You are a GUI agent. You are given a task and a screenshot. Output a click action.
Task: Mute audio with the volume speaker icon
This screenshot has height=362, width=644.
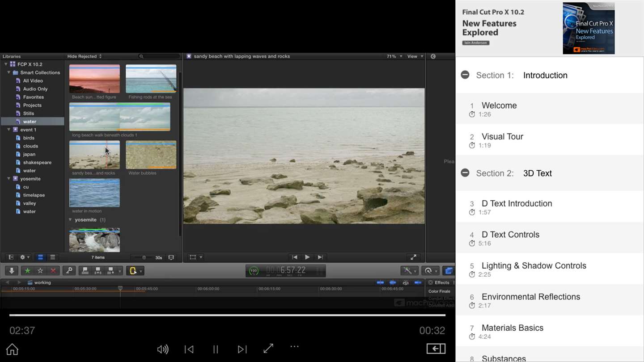pyautogui.click(x=163, y=349)
